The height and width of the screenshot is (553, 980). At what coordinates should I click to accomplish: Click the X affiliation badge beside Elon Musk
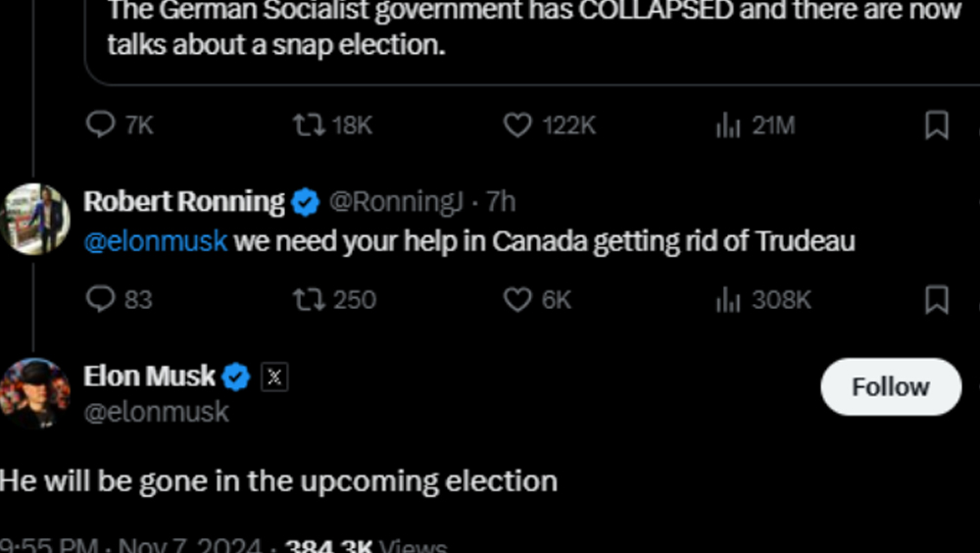(x=274, y=377)
